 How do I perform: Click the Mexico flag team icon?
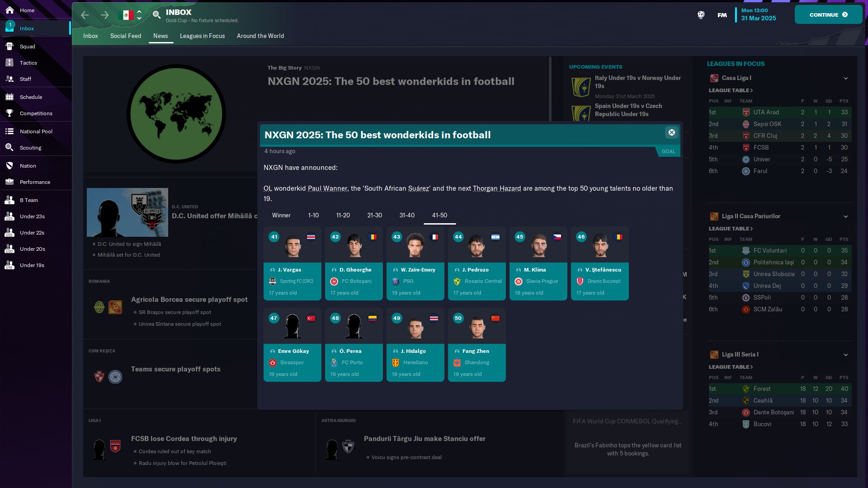tap(126, 15)
